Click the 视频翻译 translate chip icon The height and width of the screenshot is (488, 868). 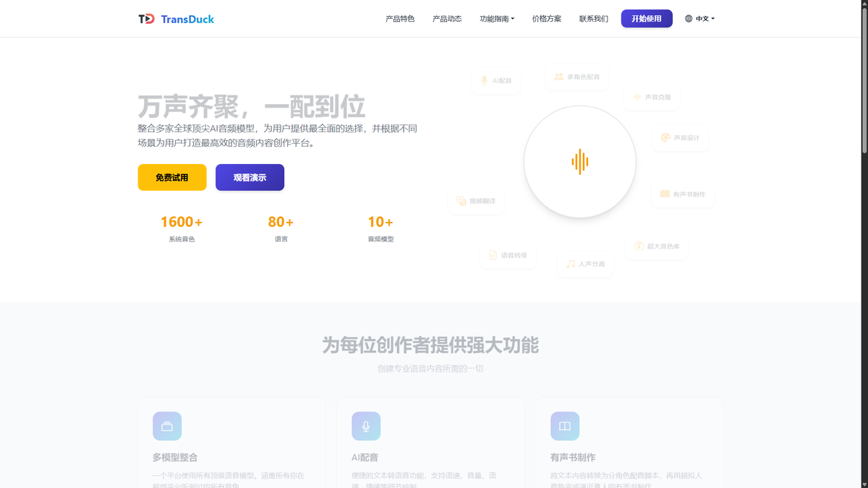461,200
